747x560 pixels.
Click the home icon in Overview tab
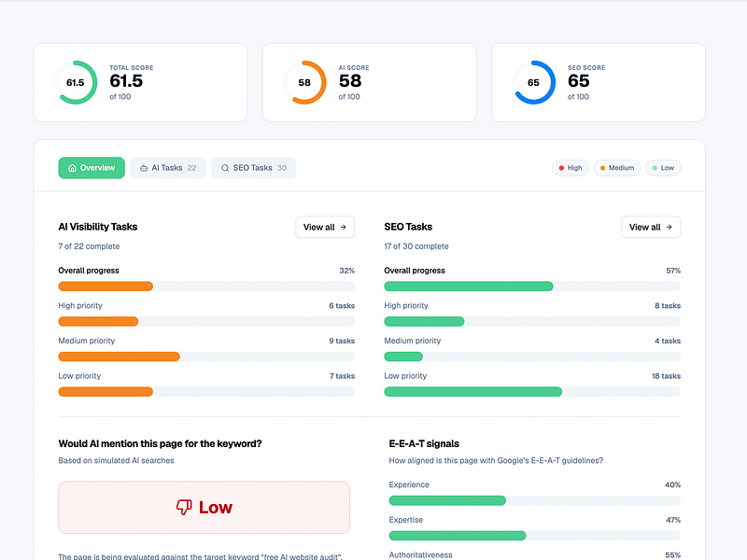[x=73, y=168]
